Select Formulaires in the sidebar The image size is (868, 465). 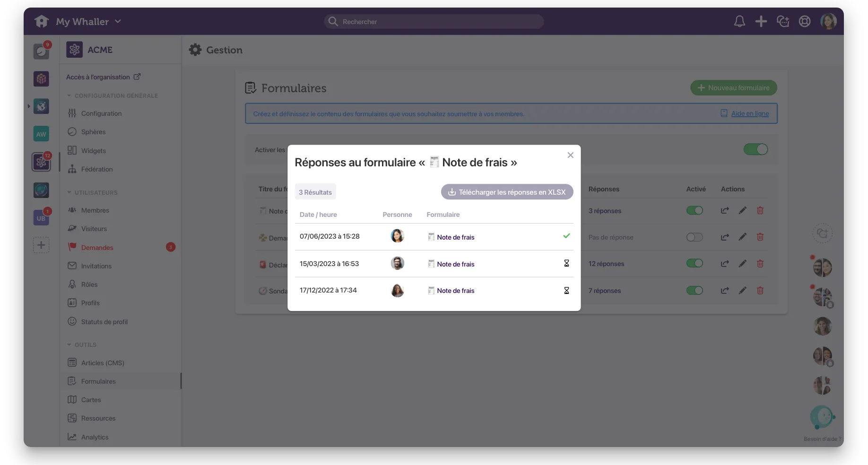coord(120,381)
